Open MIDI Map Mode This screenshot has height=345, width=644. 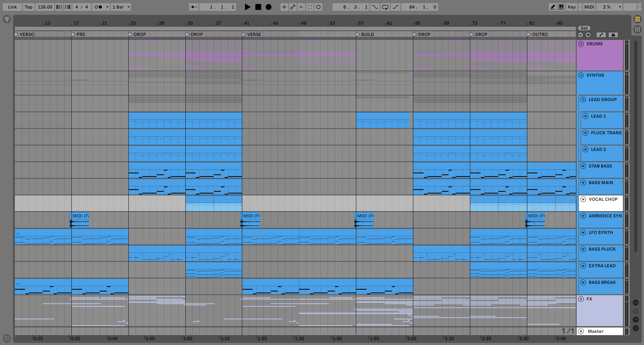[589, 7]
